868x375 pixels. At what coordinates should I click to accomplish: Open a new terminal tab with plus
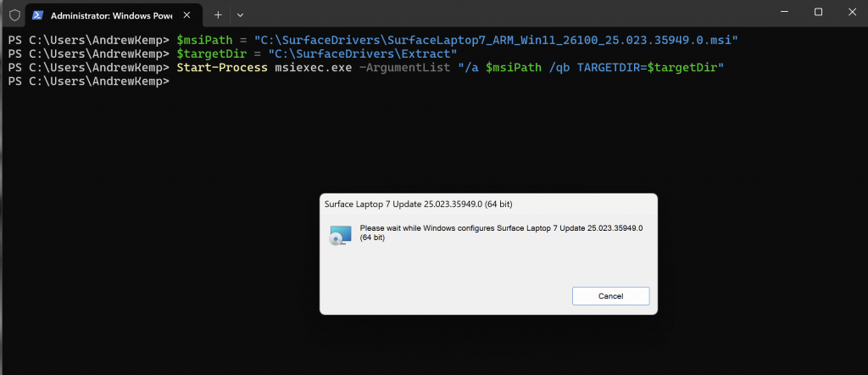[218, 15]
